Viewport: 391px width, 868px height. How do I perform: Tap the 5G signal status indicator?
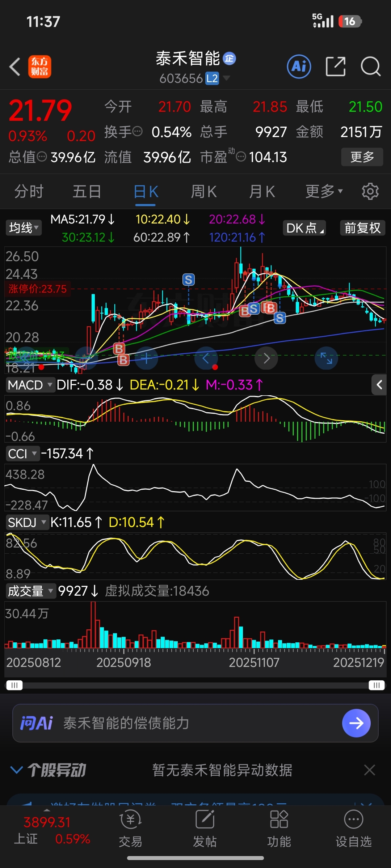point(323,21)
